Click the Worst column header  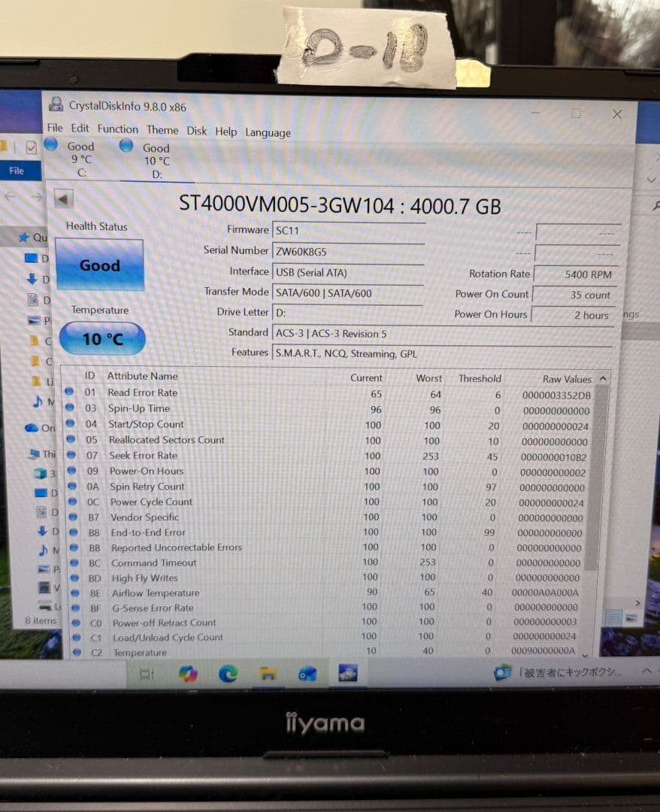point(428,378)
